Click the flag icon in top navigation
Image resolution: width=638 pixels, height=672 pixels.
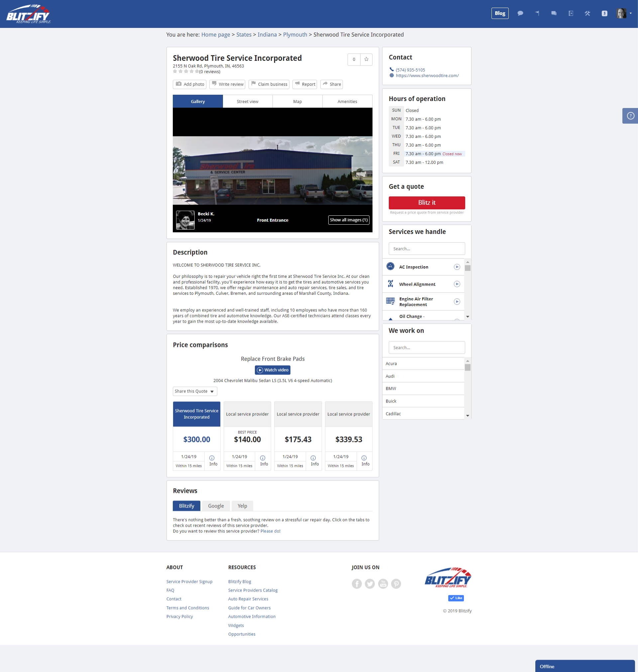(x=537, y=13)
